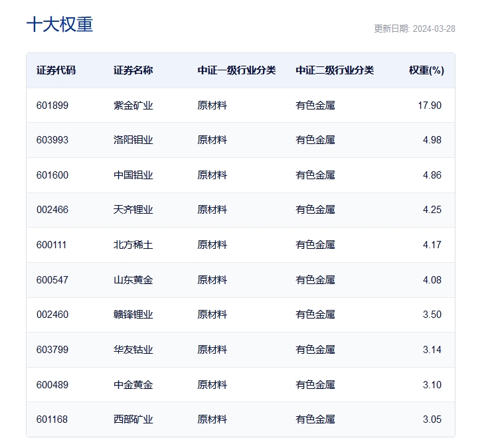Select stock name 中金黄金
Screen dimensions: 482x448
click(133, 385)
